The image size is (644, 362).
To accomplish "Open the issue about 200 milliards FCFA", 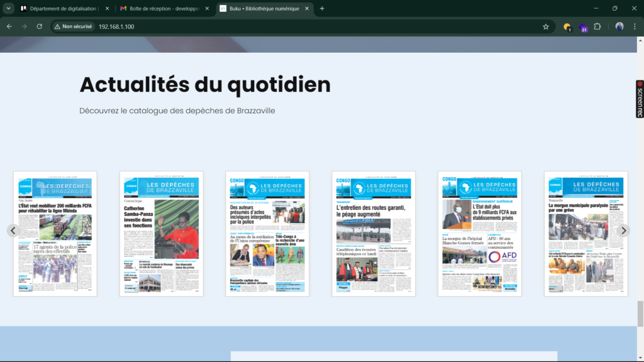I will tap(55, 234).
